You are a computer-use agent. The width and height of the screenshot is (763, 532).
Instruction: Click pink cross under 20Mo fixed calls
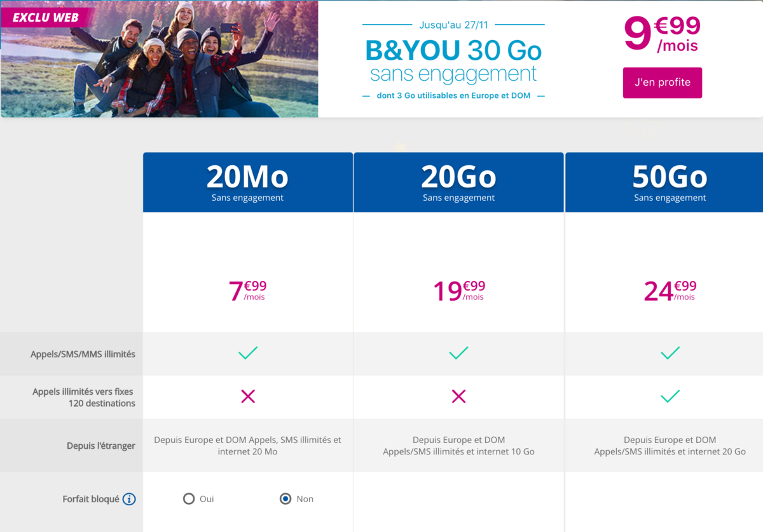click(248, 397)
